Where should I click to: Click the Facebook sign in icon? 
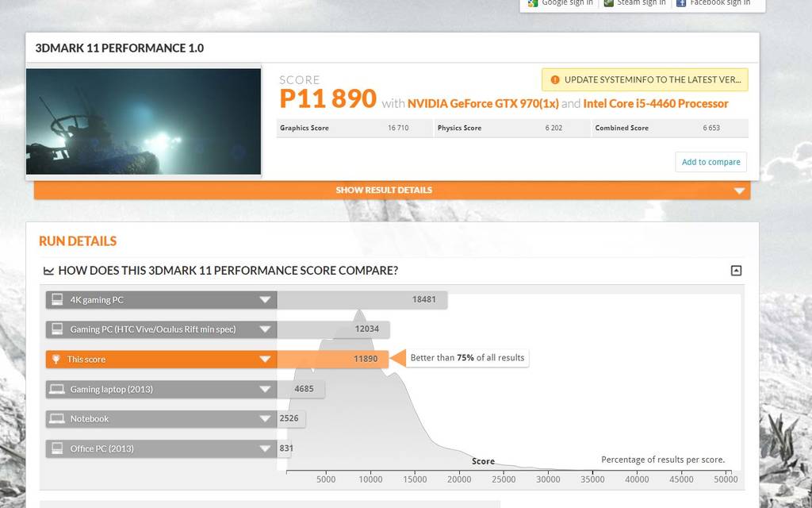pos(680,3)
